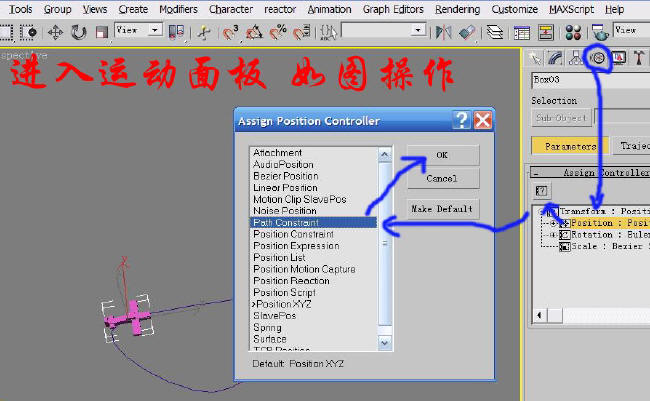This screenshot has width=650, height=401.
Task: Click the Mirror tool icon
Action: coord(443,32)
